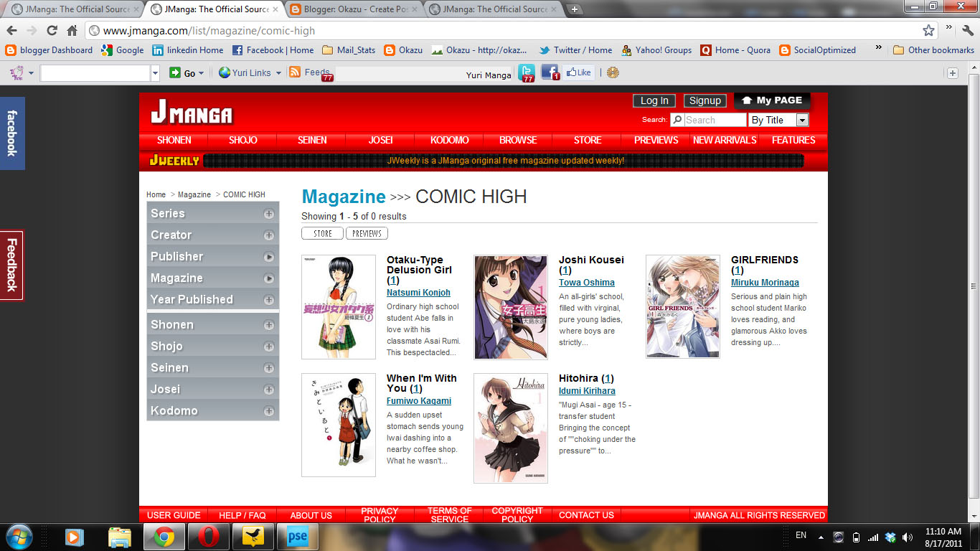The width and height of the screenshot is (980, 551).
Task: Click the GIRLFRIENDS cover thumbnail
Action: click(683, 307)
